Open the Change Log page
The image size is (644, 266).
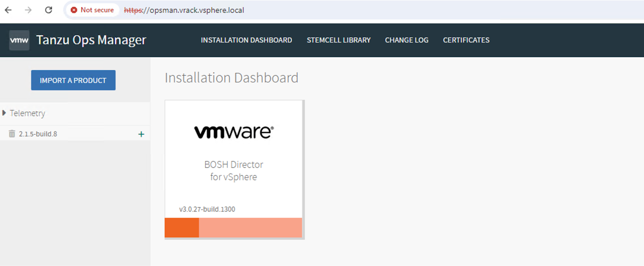click(x=407, y=40)
